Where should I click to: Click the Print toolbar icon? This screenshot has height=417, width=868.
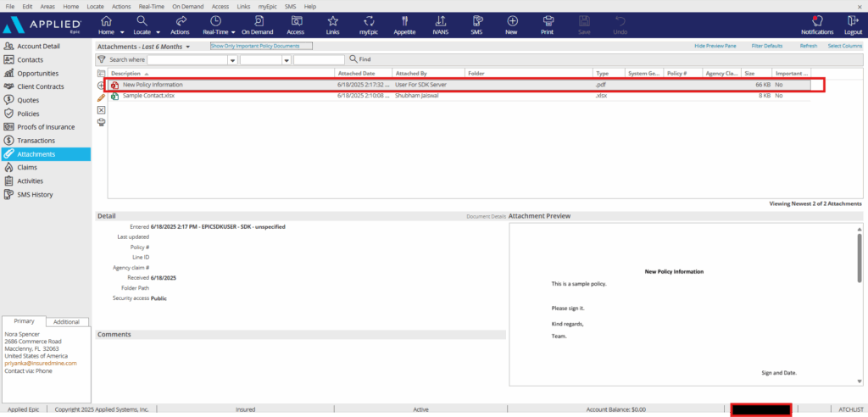548,21
